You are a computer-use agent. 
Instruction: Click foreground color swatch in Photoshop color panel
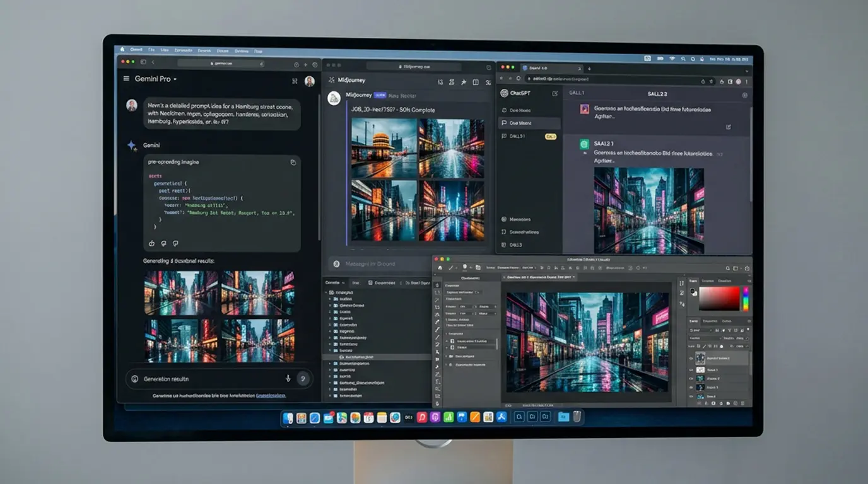(x=694, y=292)
